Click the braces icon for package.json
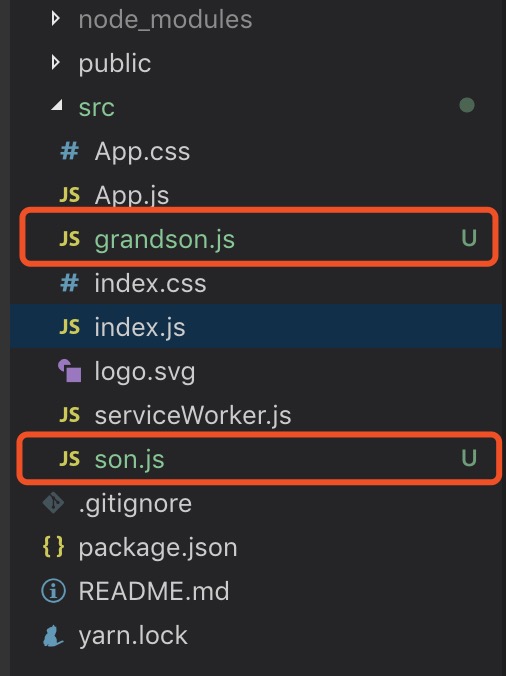Screen dimensions: 506x676 [53, 547]
